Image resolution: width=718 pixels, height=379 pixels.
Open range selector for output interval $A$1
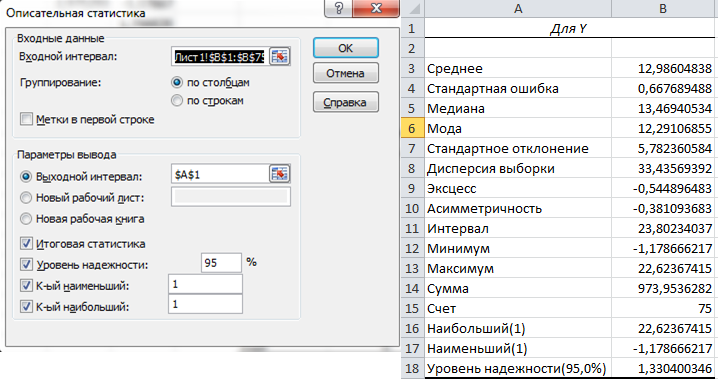279,174
